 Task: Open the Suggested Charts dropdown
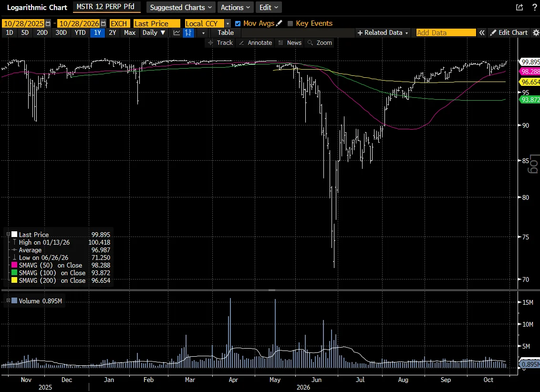tap(181, 7)
